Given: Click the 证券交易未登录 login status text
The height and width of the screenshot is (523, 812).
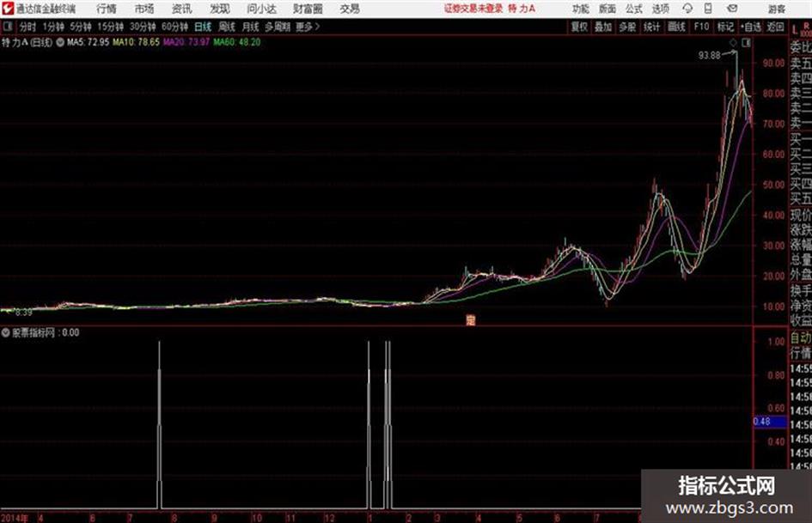Looking at the screenshot, I should 473,9.
